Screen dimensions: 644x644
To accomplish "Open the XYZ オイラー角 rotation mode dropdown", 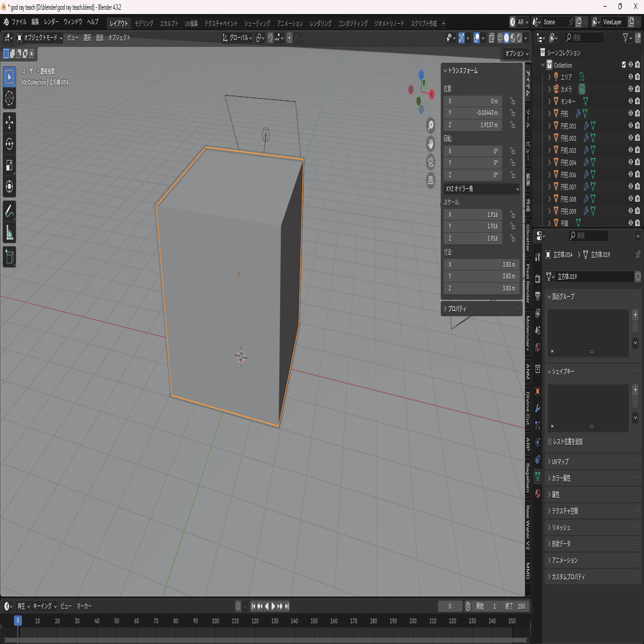I will (x=482, y=189).
